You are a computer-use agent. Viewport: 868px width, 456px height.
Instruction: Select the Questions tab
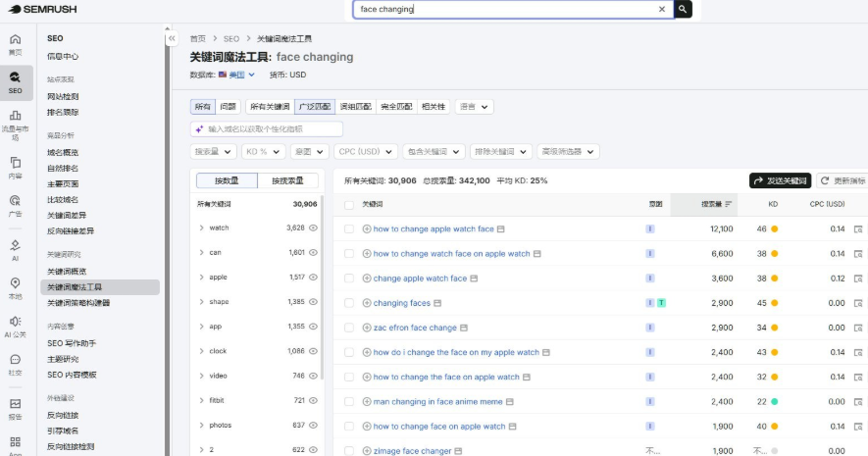(x=228, y=107)
